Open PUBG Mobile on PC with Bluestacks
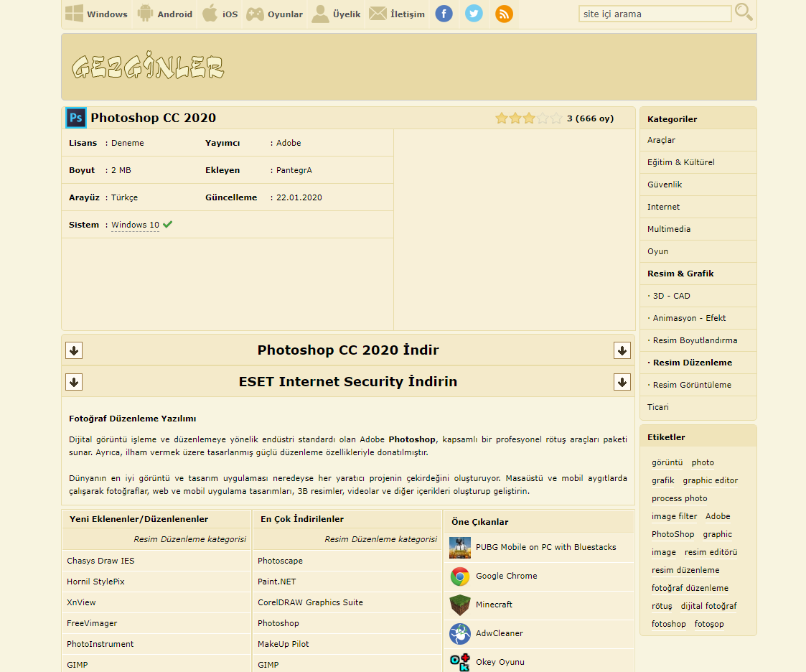The height and width of the screenshot is (672, 806). click(545, 547)
